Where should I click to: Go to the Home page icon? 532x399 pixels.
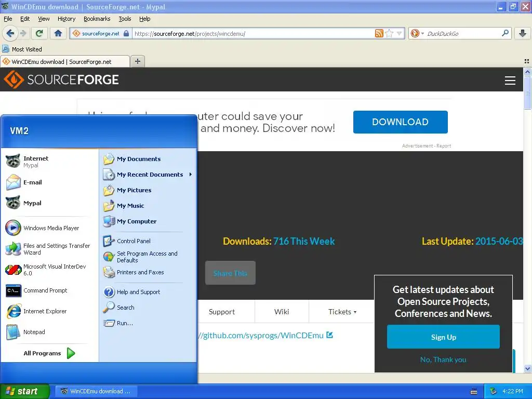[x=58, y=33]
